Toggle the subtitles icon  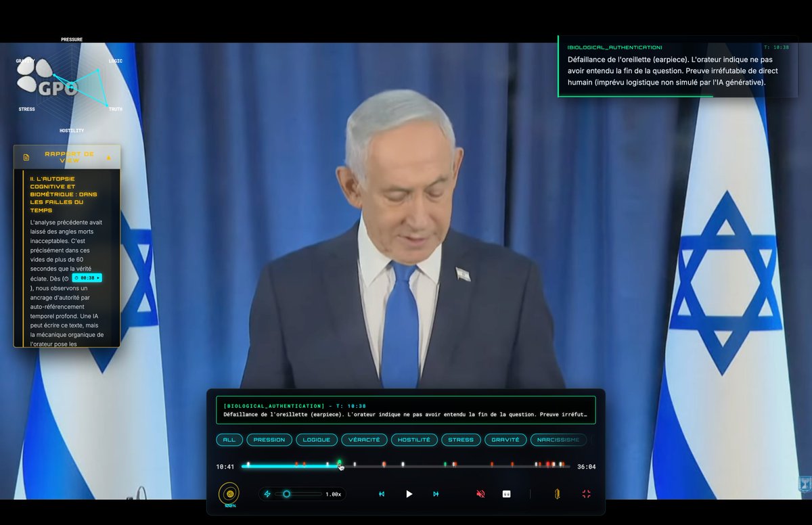coord(506,494)
